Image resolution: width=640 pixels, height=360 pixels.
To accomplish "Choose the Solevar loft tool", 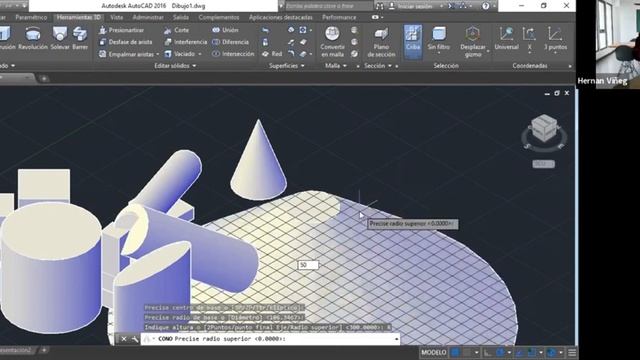I will coord(60,38).
